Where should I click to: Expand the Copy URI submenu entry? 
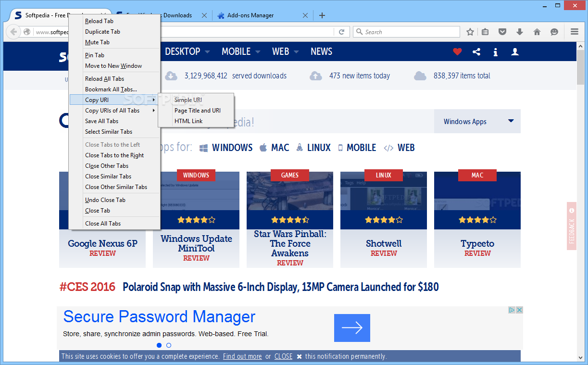[114, 100]
